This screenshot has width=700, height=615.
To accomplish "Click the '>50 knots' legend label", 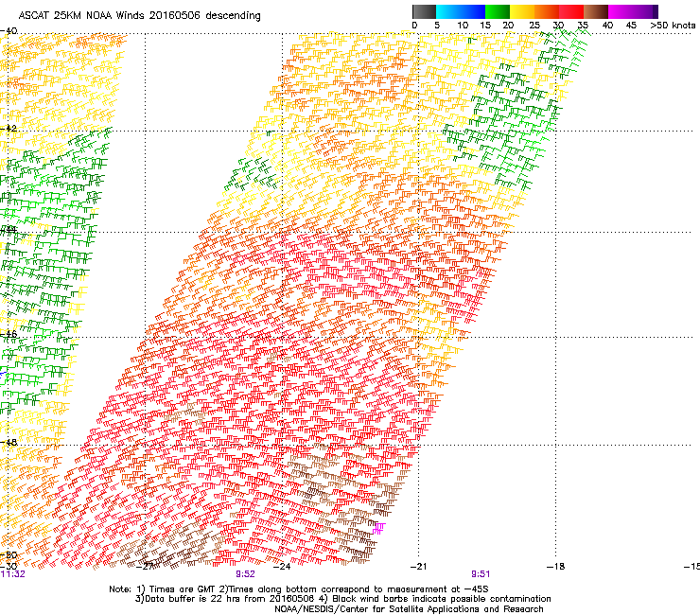I will [x=673, y=26].
